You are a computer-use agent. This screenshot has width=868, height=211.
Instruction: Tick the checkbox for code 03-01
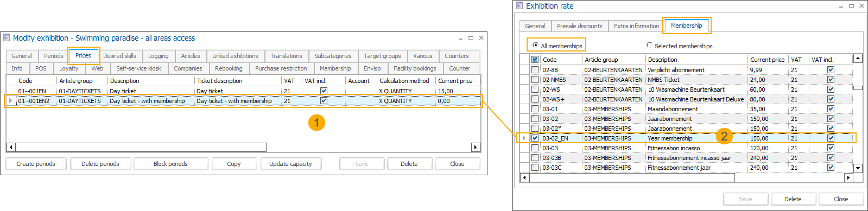tap(535, 109)
